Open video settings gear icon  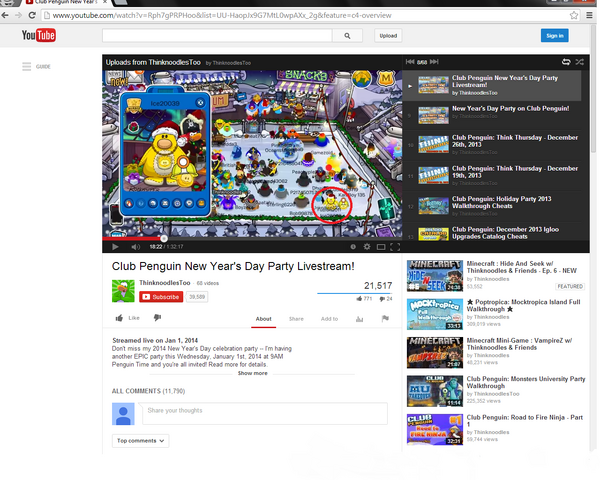[x=367, y=247]
